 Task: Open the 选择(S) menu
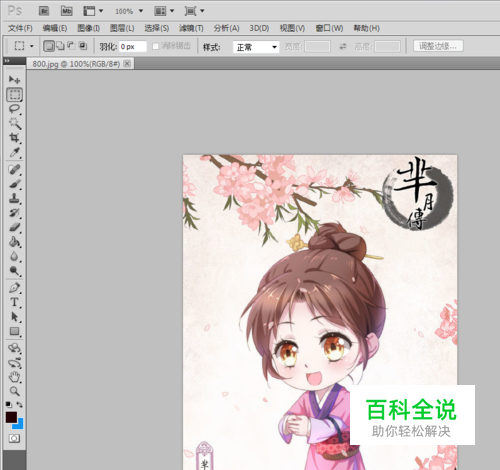coord(156,28)
